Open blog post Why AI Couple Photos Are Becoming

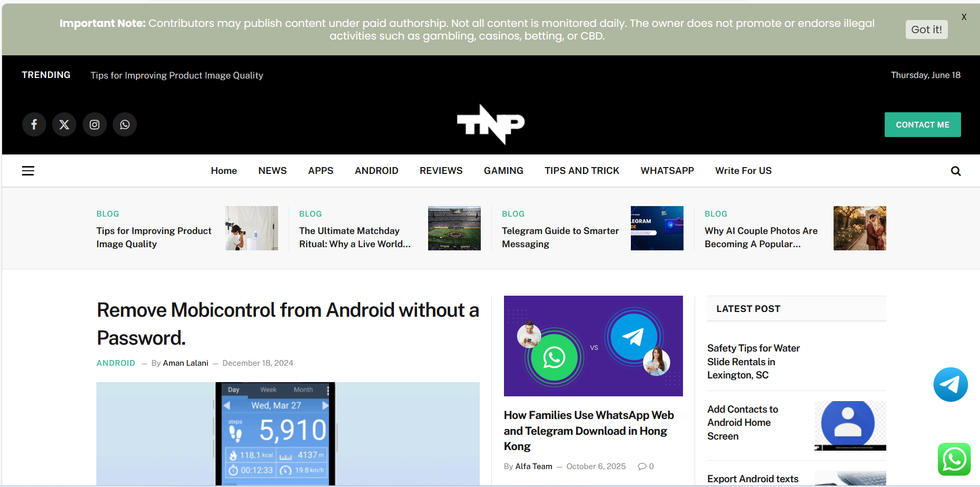tap(761, 237)
